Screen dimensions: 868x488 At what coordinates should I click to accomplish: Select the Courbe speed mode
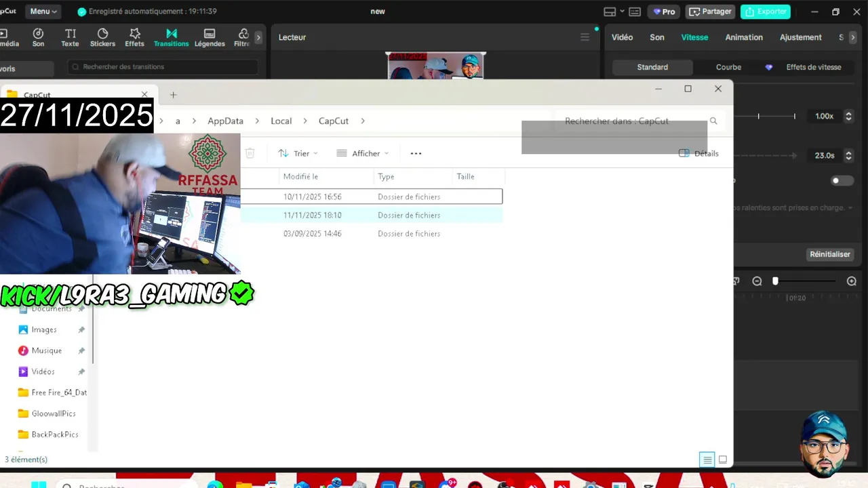pos(728,67)
